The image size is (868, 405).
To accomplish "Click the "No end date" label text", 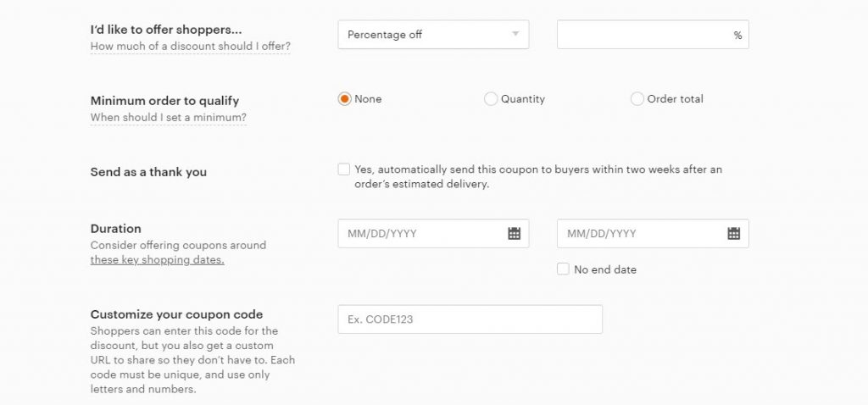I will 604,269.
